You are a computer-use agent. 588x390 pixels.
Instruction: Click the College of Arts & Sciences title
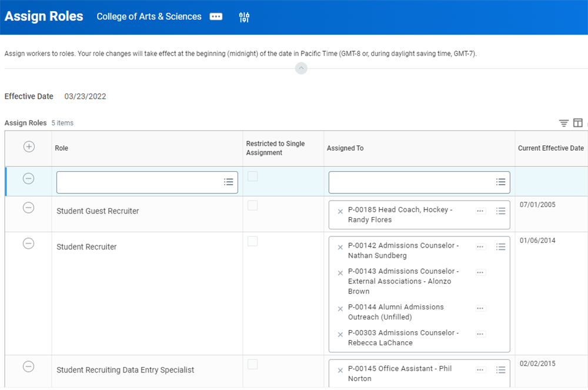click(x=149, y=16)
